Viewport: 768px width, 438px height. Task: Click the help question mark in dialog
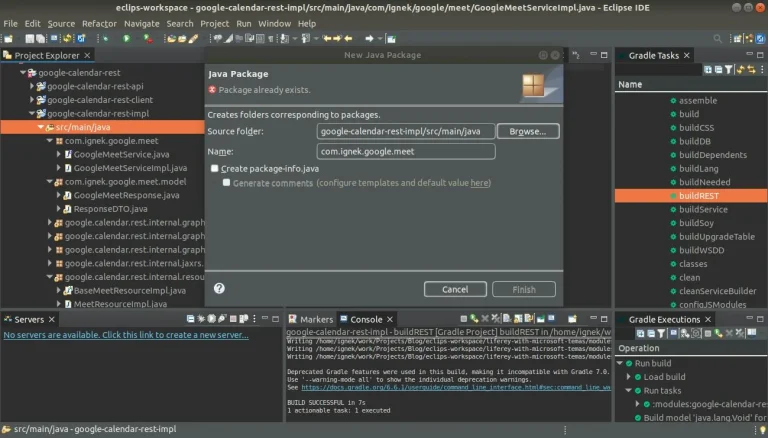tap(219, 288)
